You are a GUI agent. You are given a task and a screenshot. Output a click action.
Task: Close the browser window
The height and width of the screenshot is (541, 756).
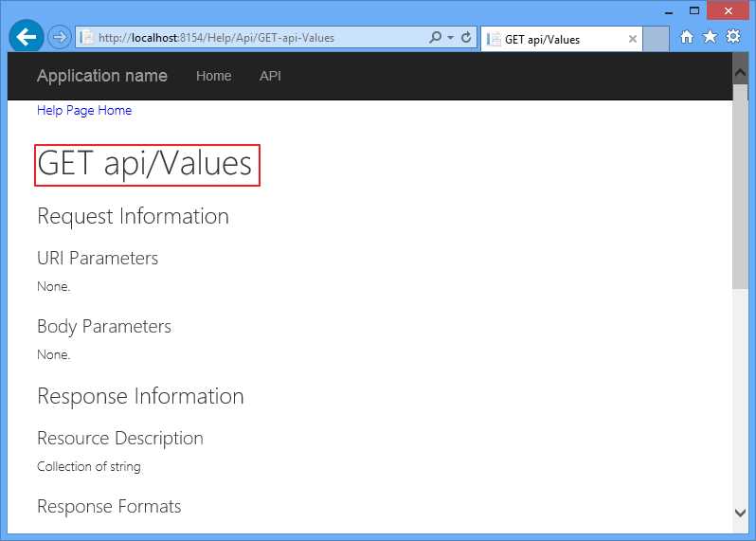pos(728,10)
